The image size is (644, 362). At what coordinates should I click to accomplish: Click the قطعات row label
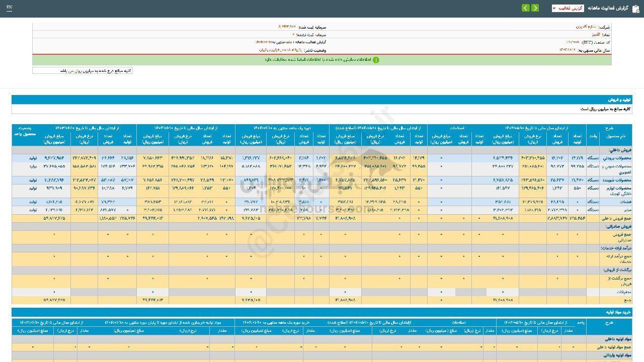pos(624,202)
